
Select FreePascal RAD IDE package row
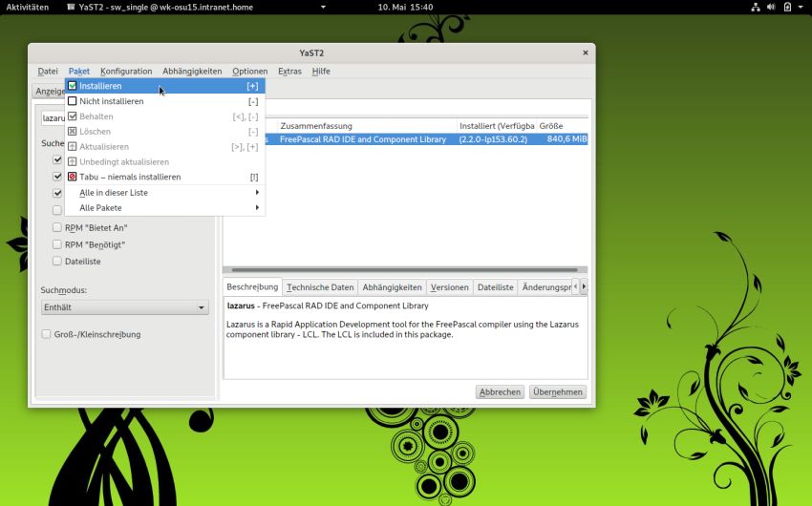(426, 139)
